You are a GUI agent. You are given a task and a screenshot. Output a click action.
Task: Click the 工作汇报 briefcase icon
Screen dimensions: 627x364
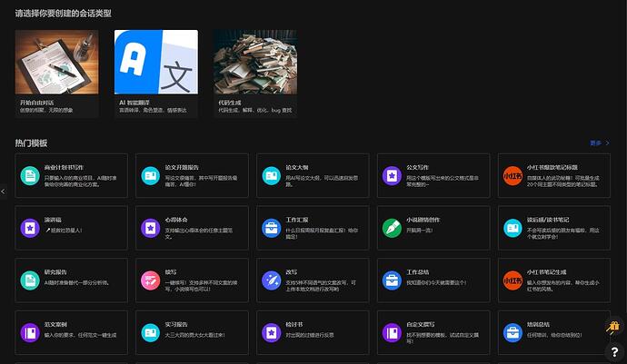pyautogui.click(x=271, y=227)
